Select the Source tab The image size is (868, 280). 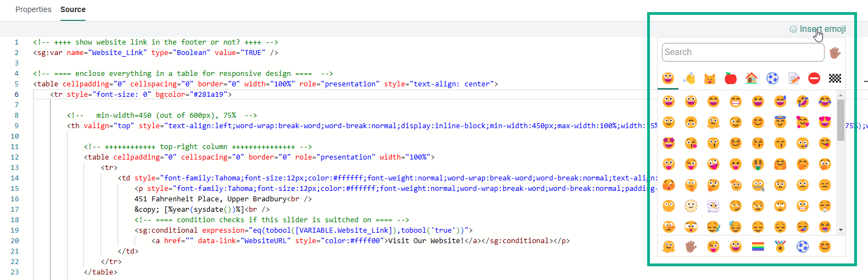click(x=73, y=9)
